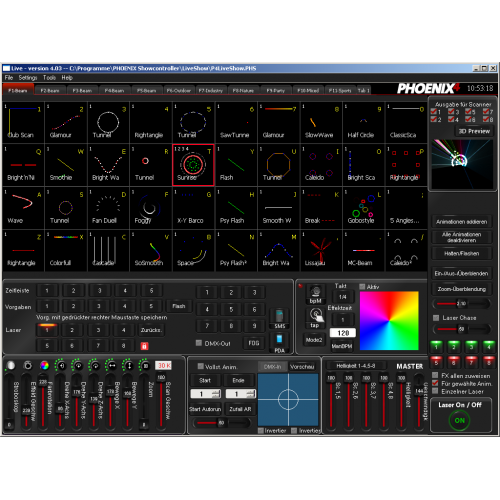Check FX allen zuweisen option
This screenshot has height=500, width=500.
coord(435,375)
